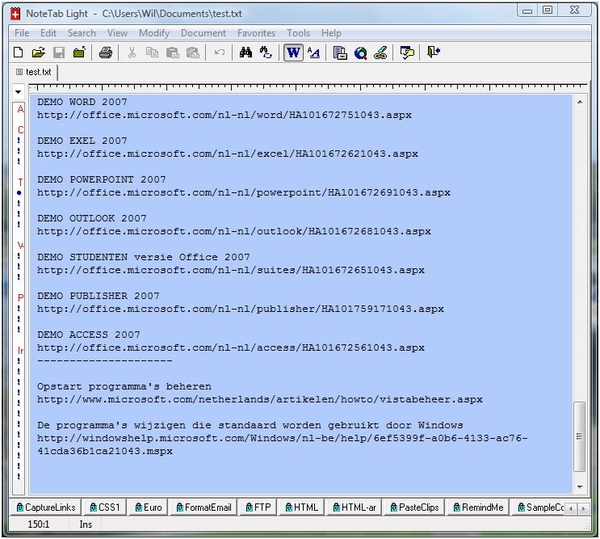Open the HTML-ar clipbook tab

click(x=354, y=508)
